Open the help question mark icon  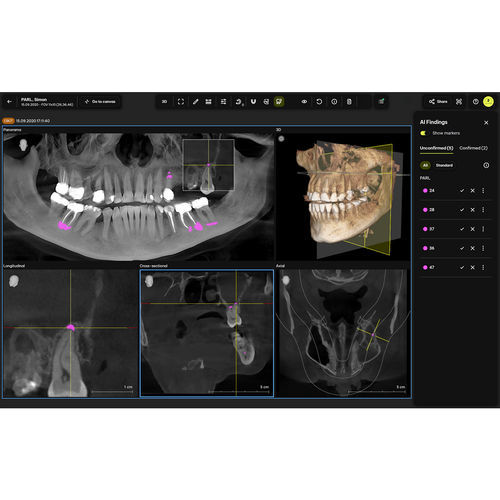click(476, 102)
